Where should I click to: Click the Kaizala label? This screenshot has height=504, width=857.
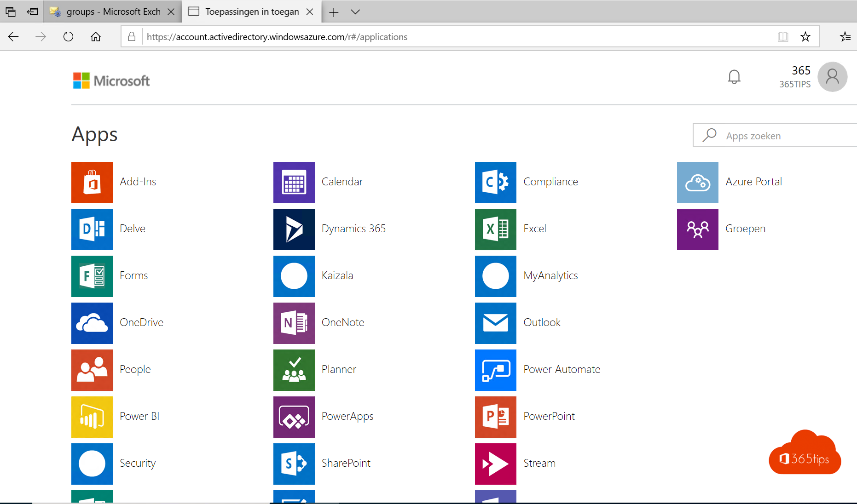(337, 275)
